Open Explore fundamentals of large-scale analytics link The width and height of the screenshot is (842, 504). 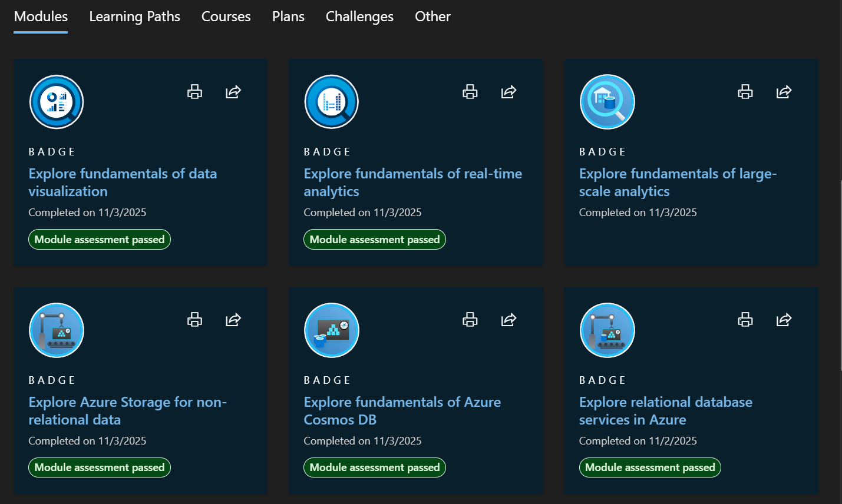coord(678,183)
